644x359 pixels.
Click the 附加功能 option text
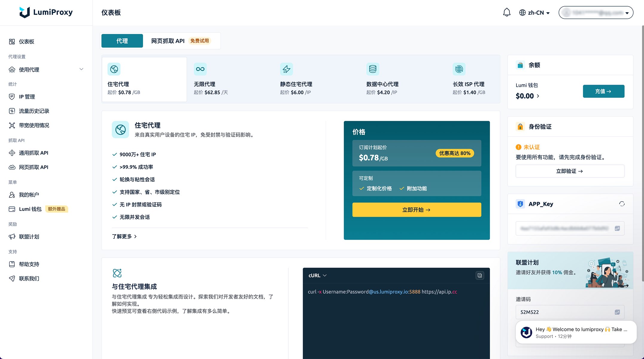click(x=417, y=188)
